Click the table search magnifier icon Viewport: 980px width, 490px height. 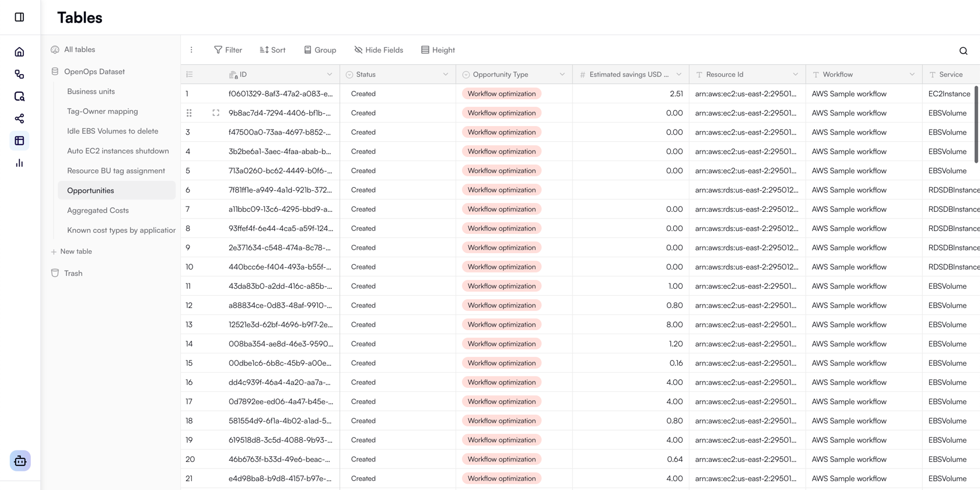[963, 51]
